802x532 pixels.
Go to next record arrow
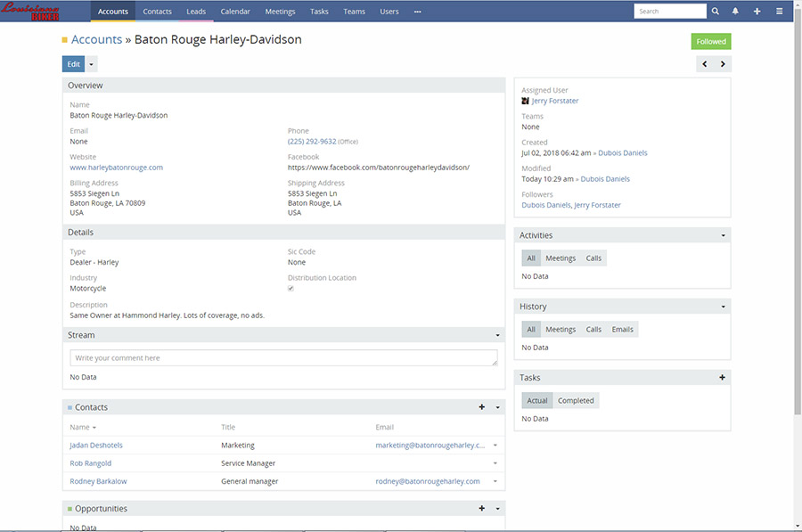[723, 64]
